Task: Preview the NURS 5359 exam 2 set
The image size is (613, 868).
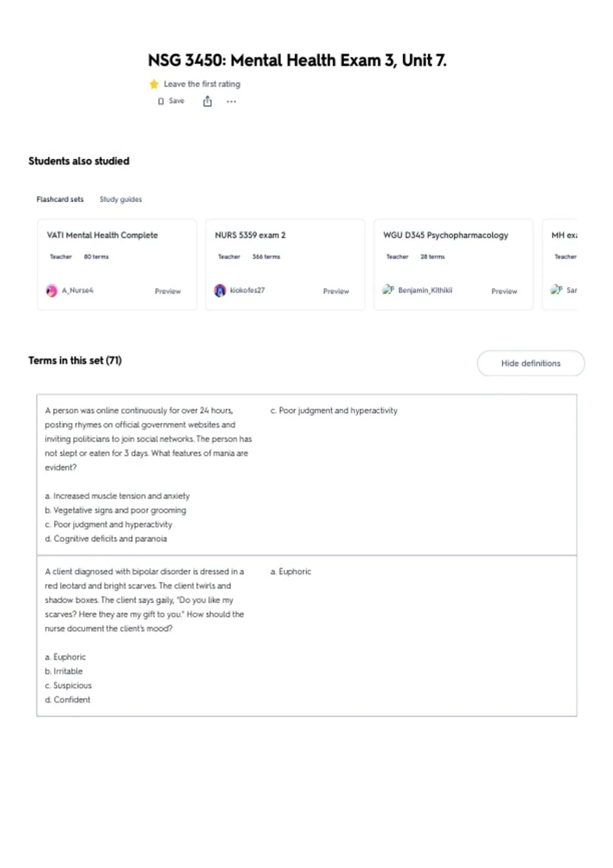Action: [336, 291]
